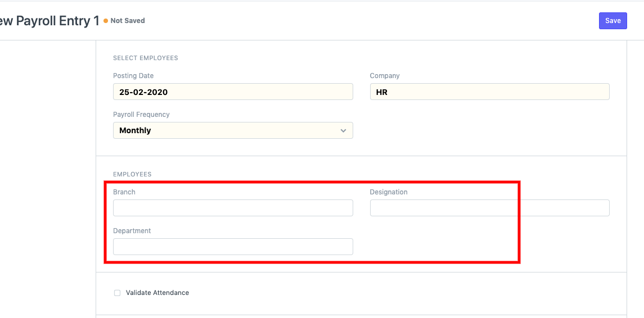Viewport: 644px width, 318px height.
Task: Click into the Branch input field
Action: pyautogui.click(x=232, y=208)
